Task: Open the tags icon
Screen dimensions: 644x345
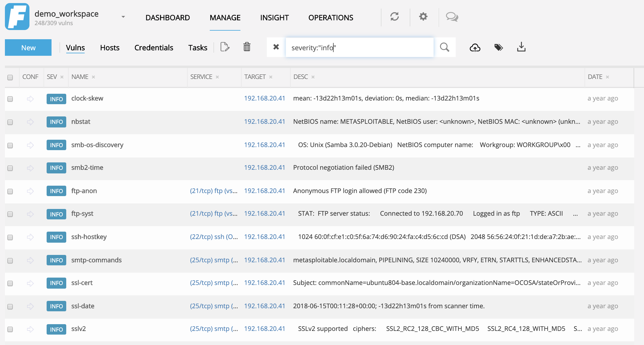Action: (x=499, y=47)
